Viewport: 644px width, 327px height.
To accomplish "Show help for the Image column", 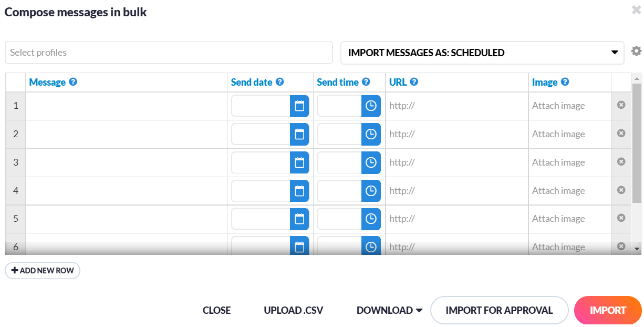I will (565, 82).
